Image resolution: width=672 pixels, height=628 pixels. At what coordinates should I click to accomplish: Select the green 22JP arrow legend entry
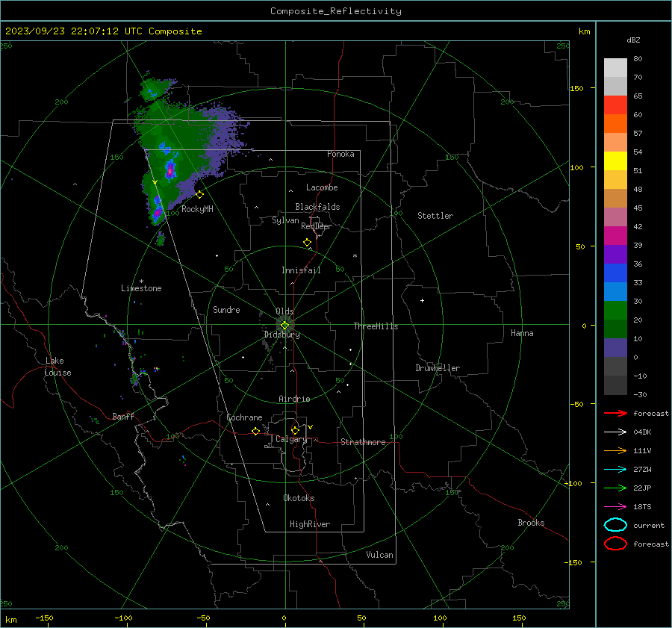615,488
